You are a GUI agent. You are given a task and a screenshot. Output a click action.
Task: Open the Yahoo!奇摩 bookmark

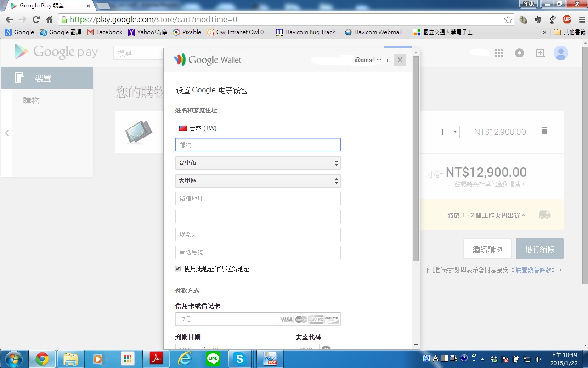(x=147, y=32)
